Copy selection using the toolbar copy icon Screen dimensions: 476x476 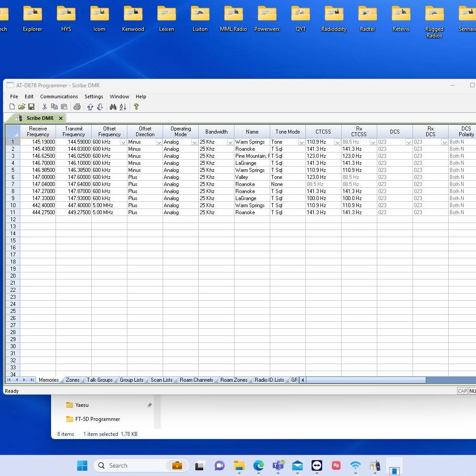tap(54, 107)
